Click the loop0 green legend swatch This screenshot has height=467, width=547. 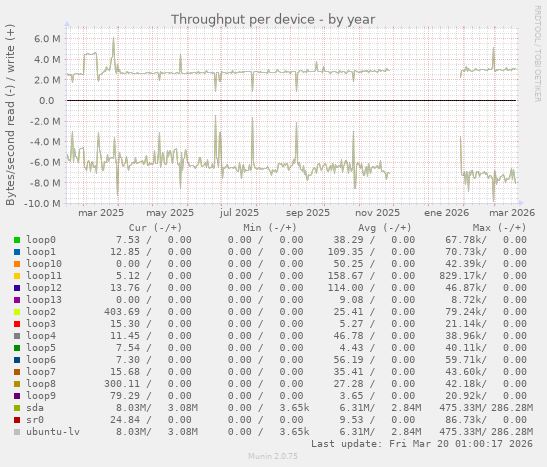(x=17, y=240)
